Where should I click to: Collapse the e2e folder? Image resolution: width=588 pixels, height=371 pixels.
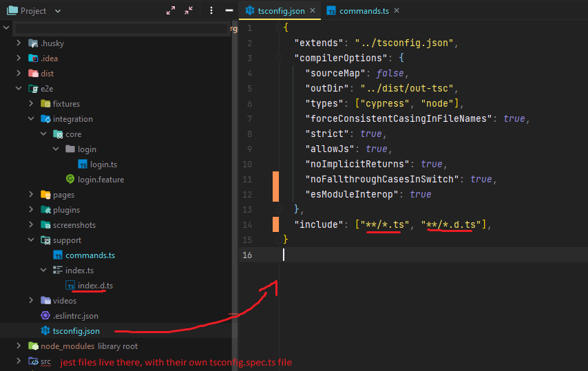click(19, 88)
